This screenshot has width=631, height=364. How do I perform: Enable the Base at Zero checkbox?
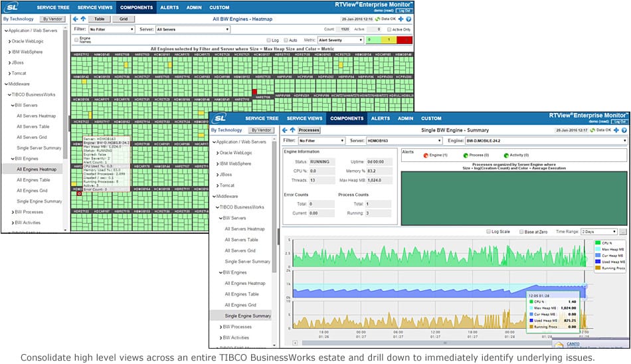click(521, 232)
